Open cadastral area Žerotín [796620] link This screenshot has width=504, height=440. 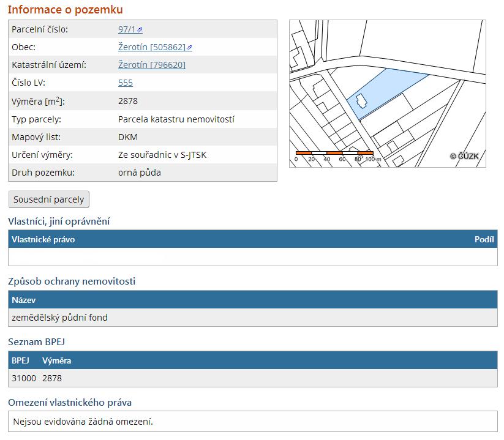(x=152, y=65)
